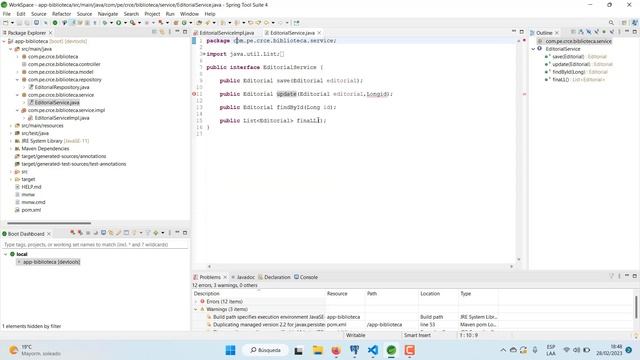Click the green Run button in the toolbar

coord(118,23)
